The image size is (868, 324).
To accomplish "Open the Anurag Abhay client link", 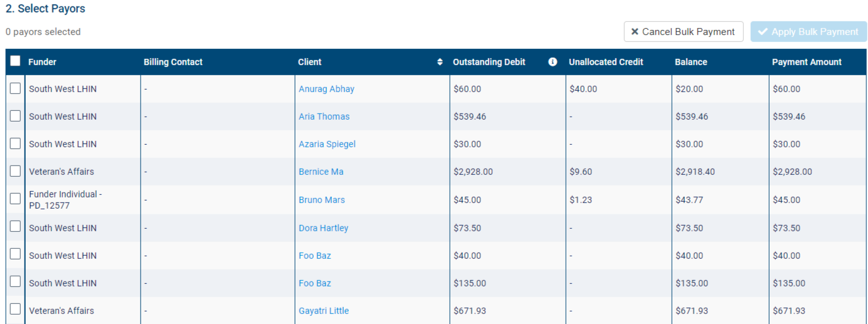I will coord(326,89).
